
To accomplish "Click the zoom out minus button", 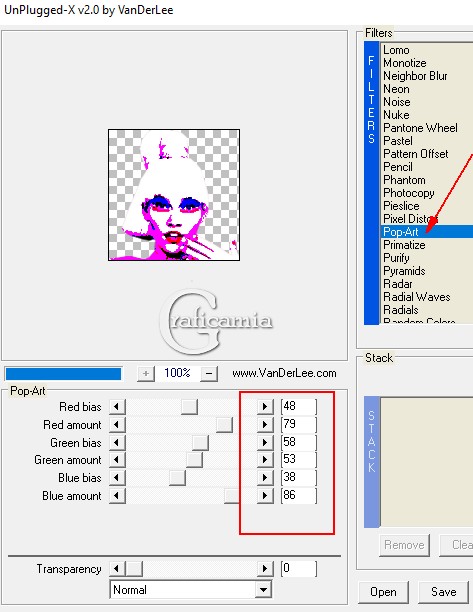I will tap(209, 374).
